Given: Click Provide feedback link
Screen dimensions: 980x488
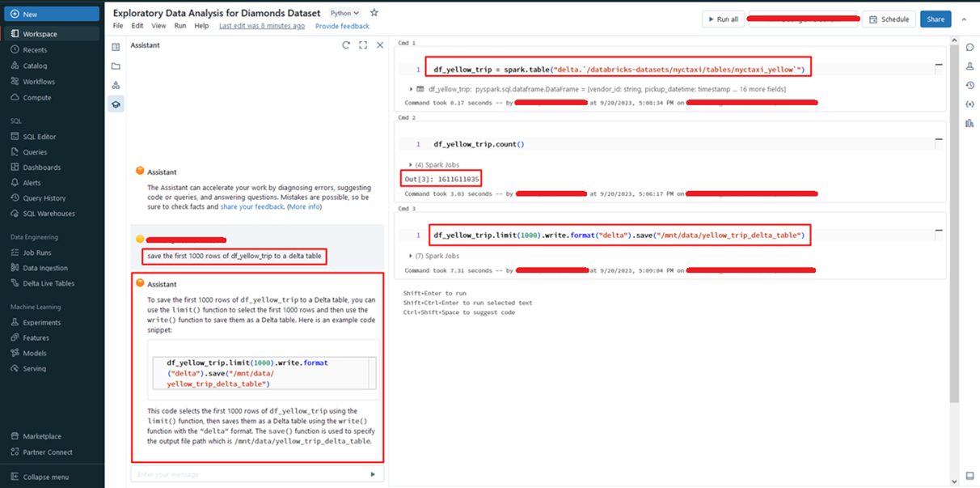Looking at the screenshot, I should (342, 26).
